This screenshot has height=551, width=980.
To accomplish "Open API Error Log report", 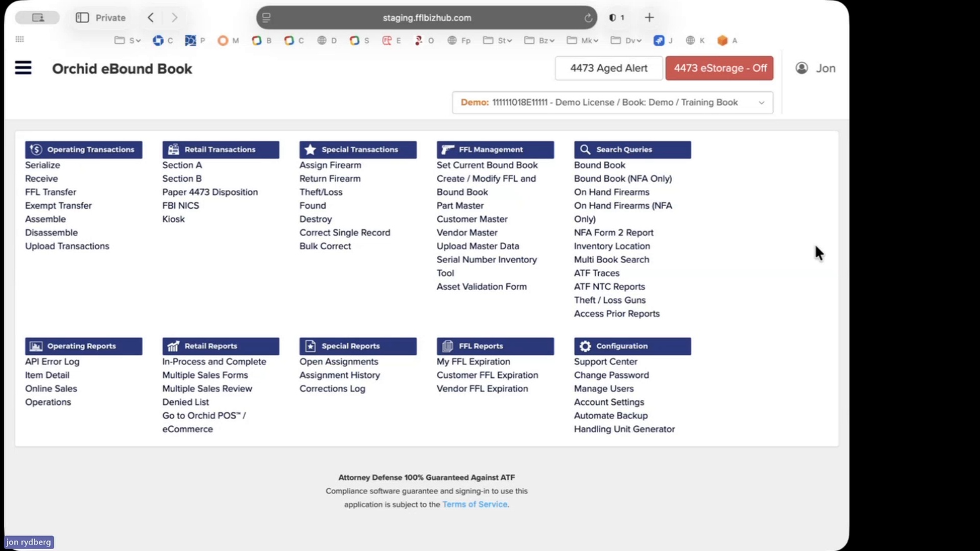I will click(52, 362).
